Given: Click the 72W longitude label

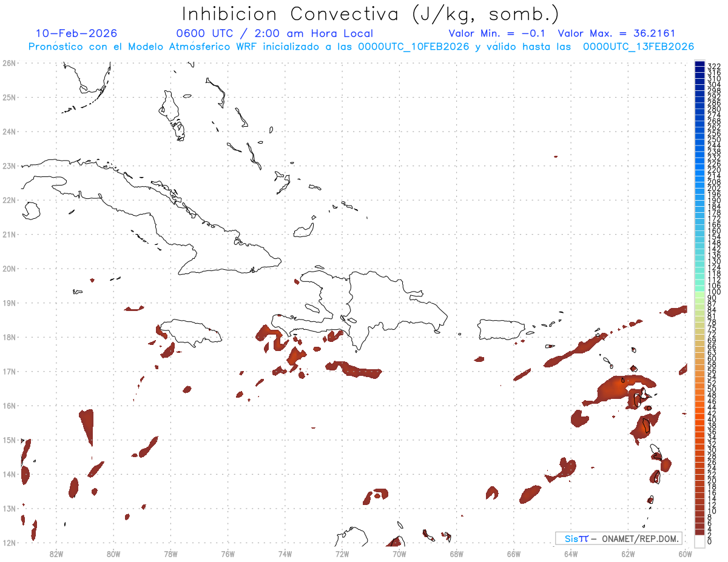Looking at the screenshot, I should pyautogui.click(x=342, y=554).
